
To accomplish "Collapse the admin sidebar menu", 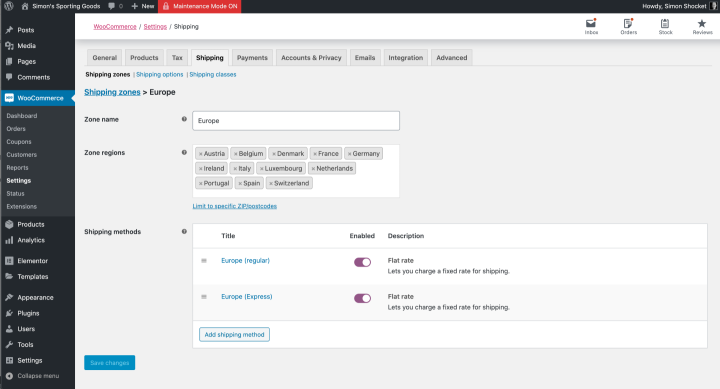I will 32,376.
